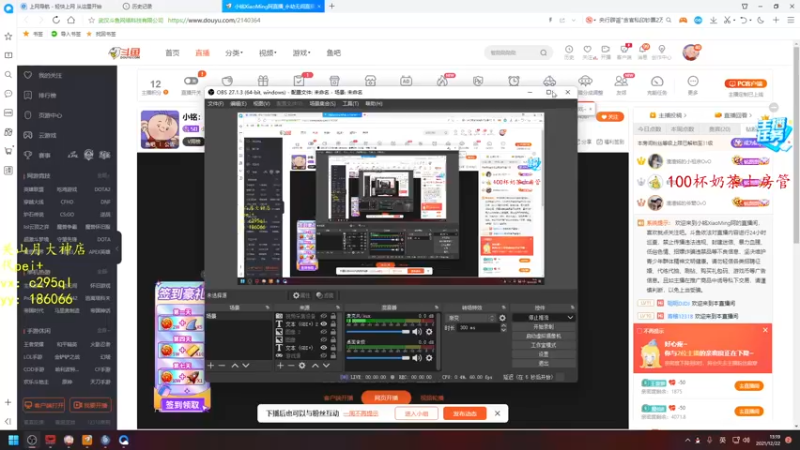This screenshot has height=450, width=800.
Task: Open source properties gear below Sources list
Action: [302, 365]
